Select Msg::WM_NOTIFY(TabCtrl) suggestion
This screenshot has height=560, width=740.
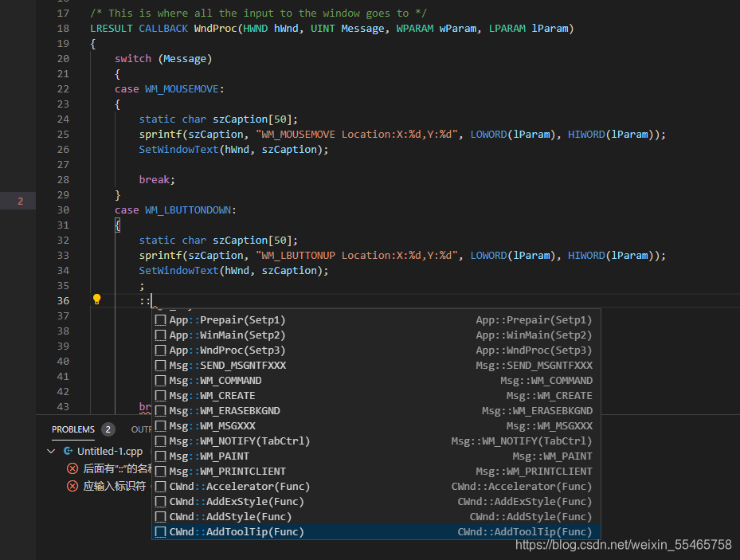pos(376,441)
